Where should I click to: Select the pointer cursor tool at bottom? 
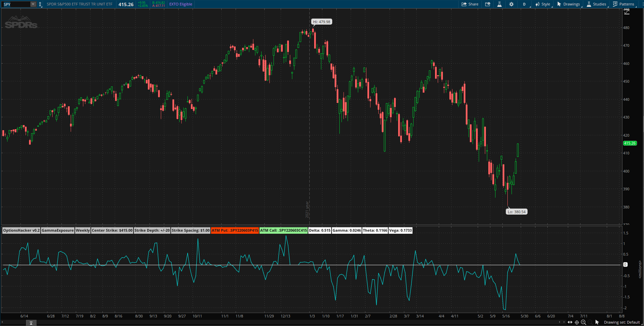pyautogui.click(x=597, y=322)
